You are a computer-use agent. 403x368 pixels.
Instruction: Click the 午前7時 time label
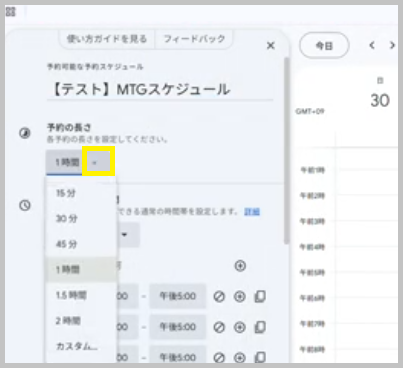click(x=312, y=324)
